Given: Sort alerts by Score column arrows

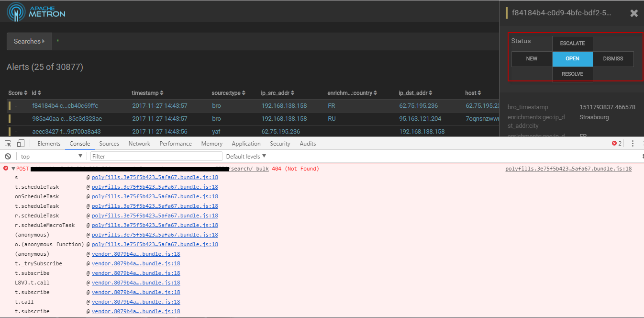Looking at the screenshot, I should [x=26, y=93].
